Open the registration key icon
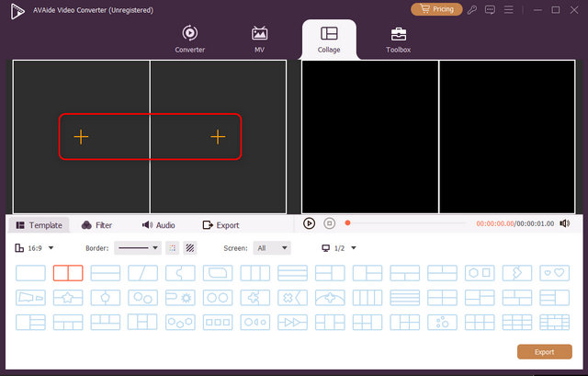Image resolution: width=588 pixels, height=376 pixels. (x=471, y=10)
